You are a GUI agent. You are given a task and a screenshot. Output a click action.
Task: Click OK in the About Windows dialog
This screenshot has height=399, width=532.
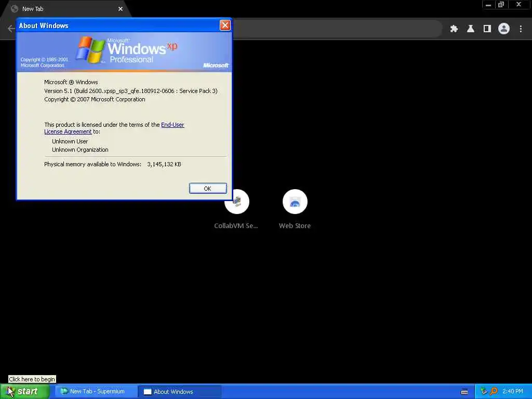click(x=208, y=188)
